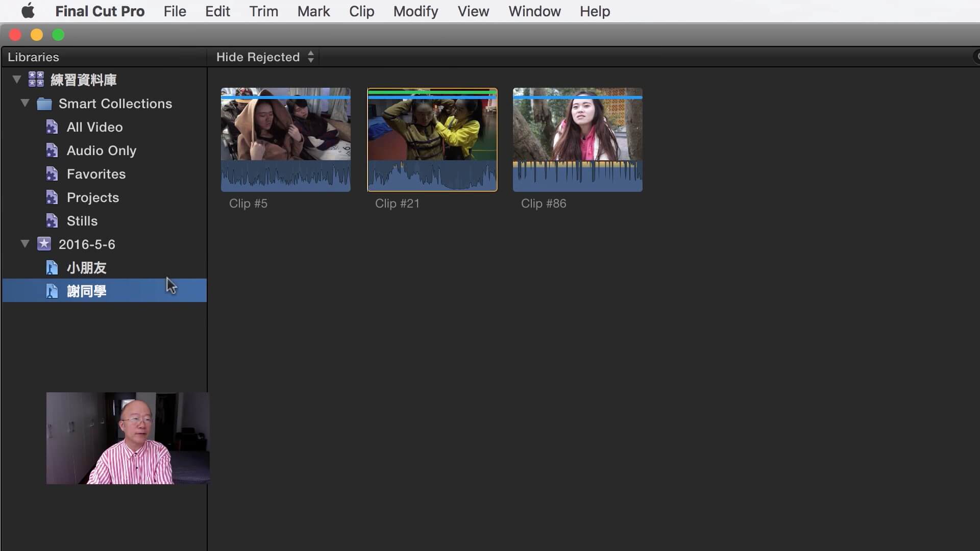Click the Clip #86 name label
Viewport: 980px width, 551px height.
coord(544,204)
